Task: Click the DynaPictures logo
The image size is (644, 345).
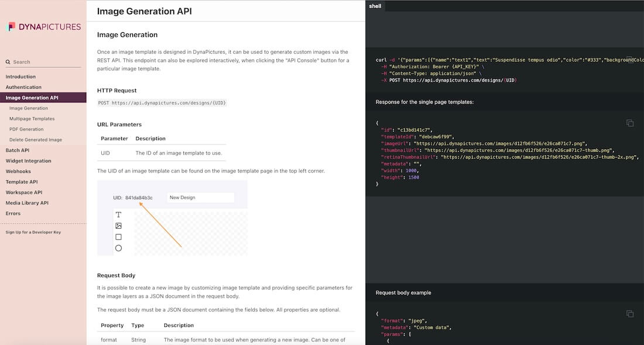Action: pos(44,27)
